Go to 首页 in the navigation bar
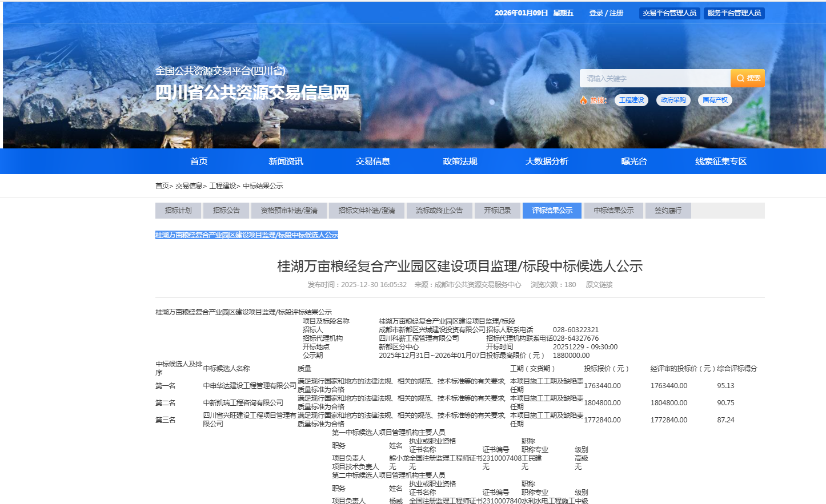The image size is (826, 504). [x=199, y=162]
